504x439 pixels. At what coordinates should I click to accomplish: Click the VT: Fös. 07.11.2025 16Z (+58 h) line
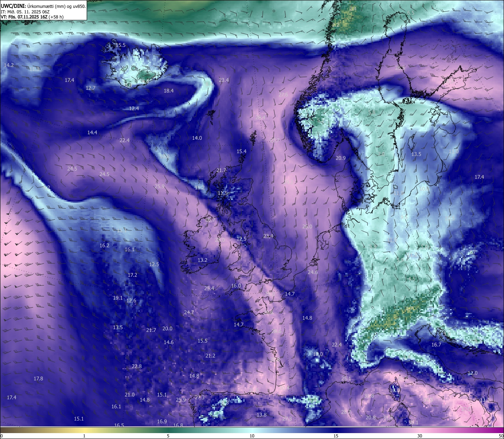(32, 17)
